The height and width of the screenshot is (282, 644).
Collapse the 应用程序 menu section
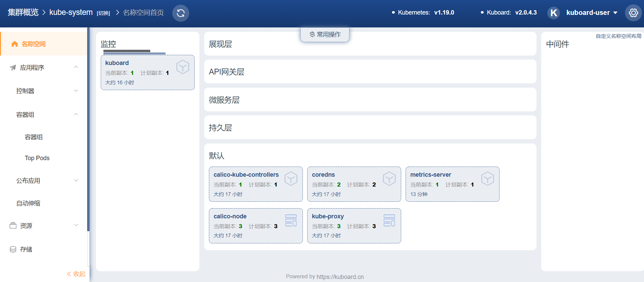[x=76, y=67]
